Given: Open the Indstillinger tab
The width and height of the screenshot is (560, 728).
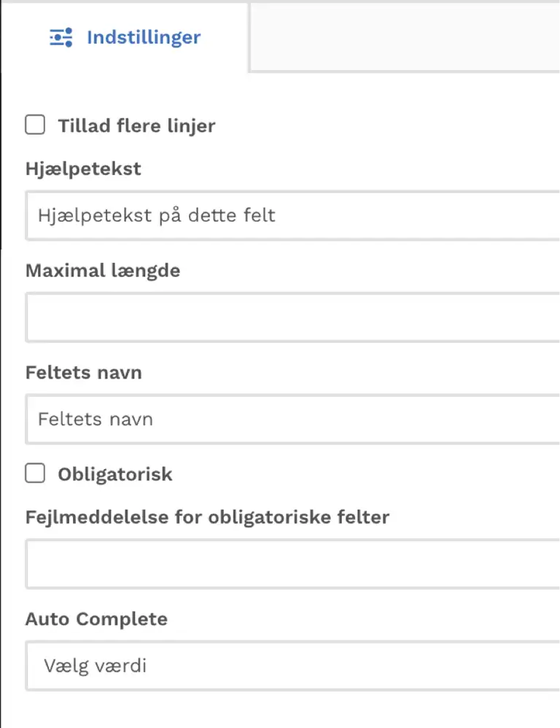Looking at the screenshot, I should [x=125, y=37].
